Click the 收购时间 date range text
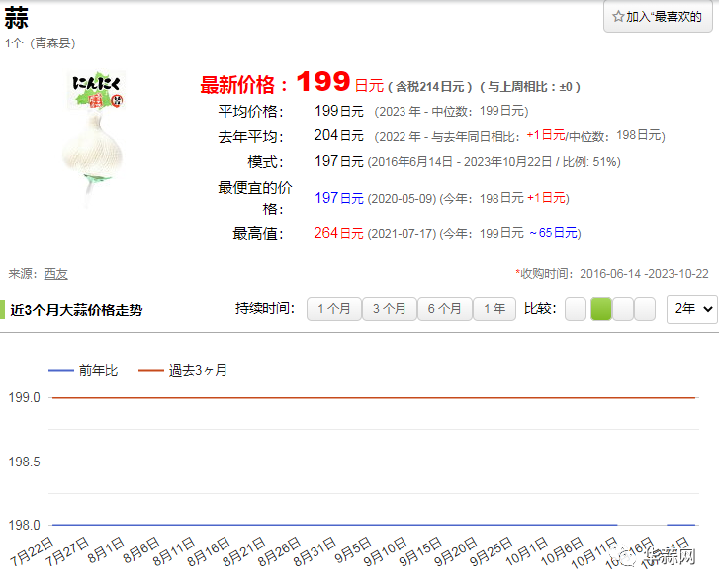Screen dimensions: 719x588 pos(612,274)
